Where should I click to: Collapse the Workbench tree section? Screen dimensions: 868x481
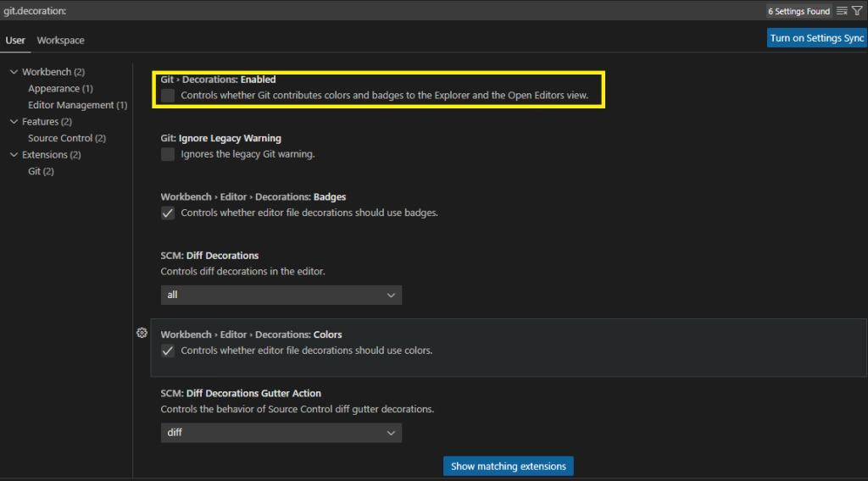pyautogui.click(x=14, y=72)
